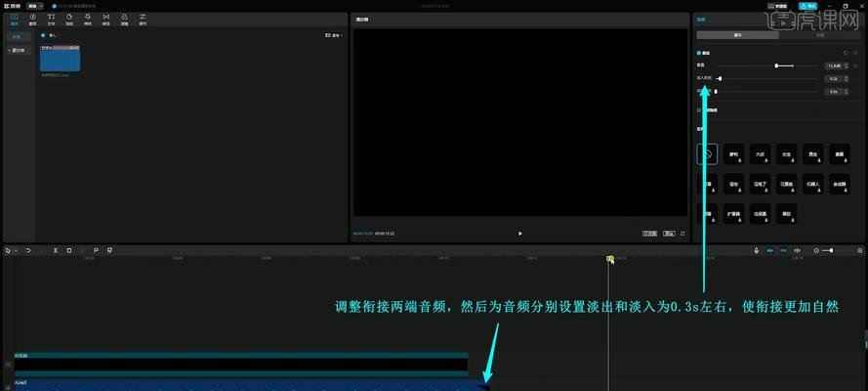The width and height of the screenshot is (868, 391).
Task: Select the 本地 local media tab
Action: [17, 36]
